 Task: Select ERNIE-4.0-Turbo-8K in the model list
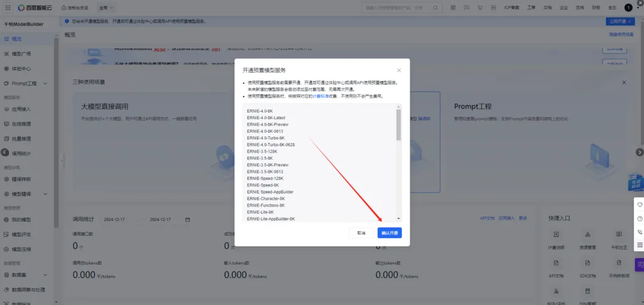click(x=266, y=138)
